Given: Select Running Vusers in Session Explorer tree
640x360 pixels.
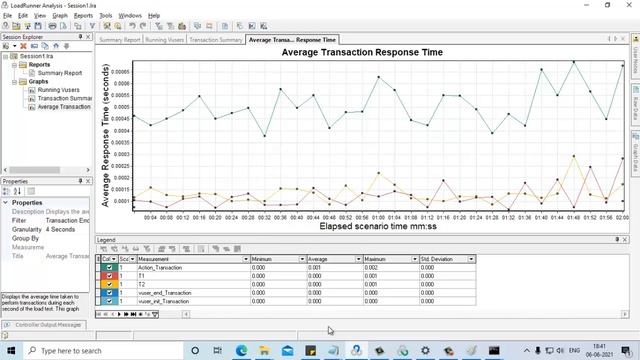Looking at the screenshot, I should pos(58,90).
